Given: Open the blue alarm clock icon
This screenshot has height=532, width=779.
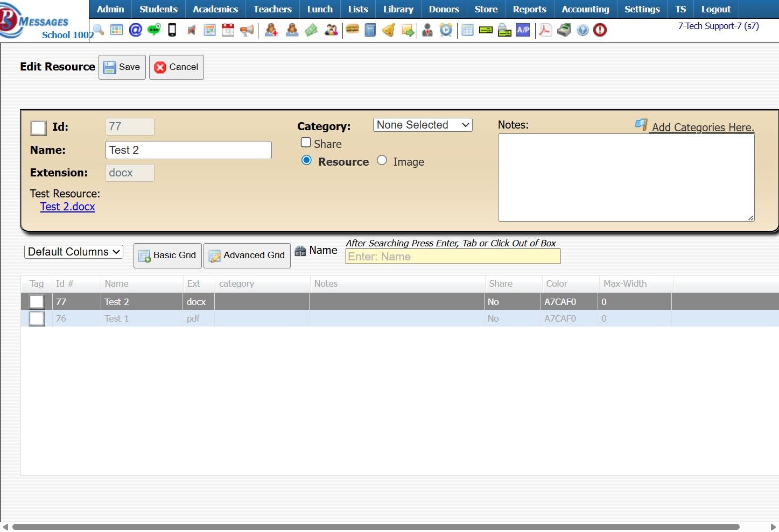Looking at the screenshot, I should point(446,30).
